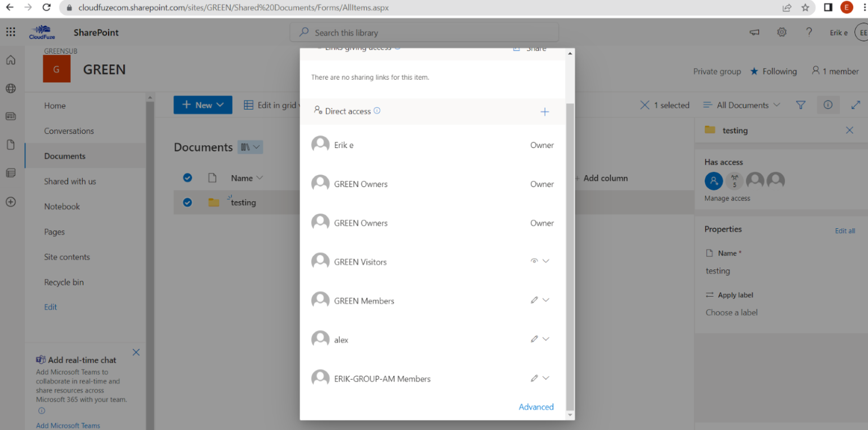This screenshot has height=430, width=868.
Task: Open the filter pane icon
Action: click(x=800, y=105)
